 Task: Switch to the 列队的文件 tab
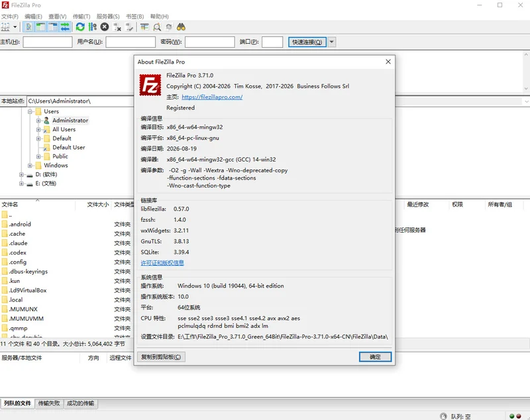(17, 403)
